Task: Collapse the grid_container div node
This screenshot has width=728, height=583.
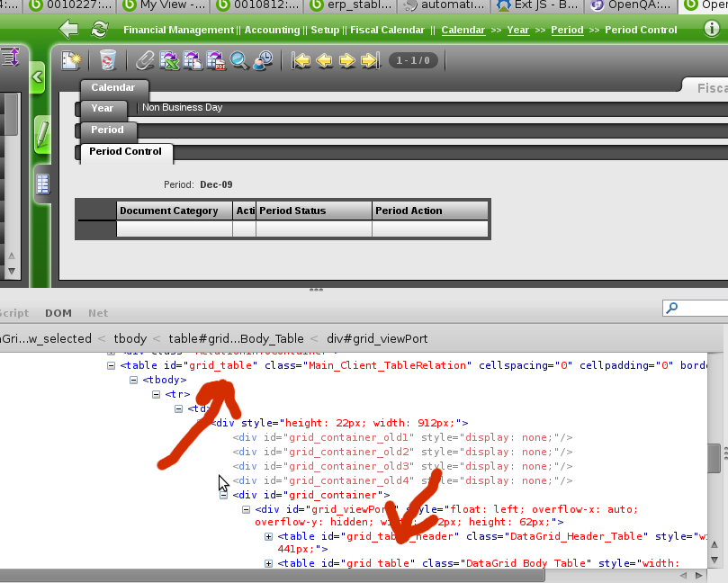Action: [224, 495]
